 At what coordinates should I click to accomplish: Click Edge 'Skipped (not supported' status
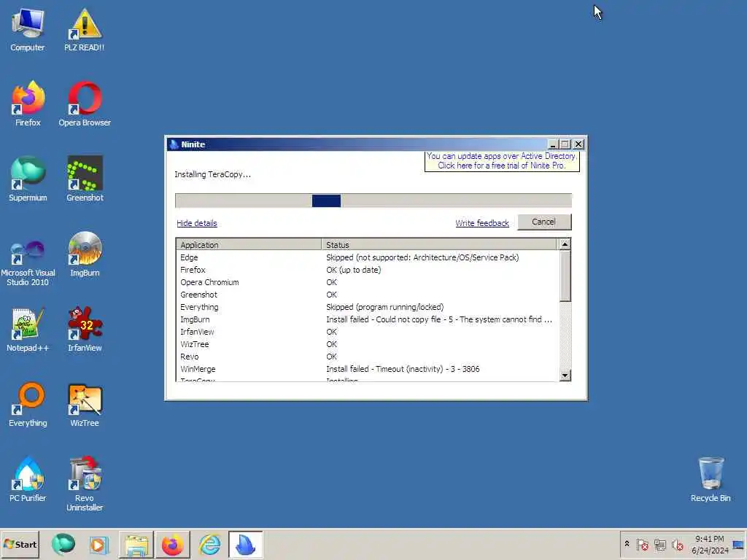click(x=422, y=257)
